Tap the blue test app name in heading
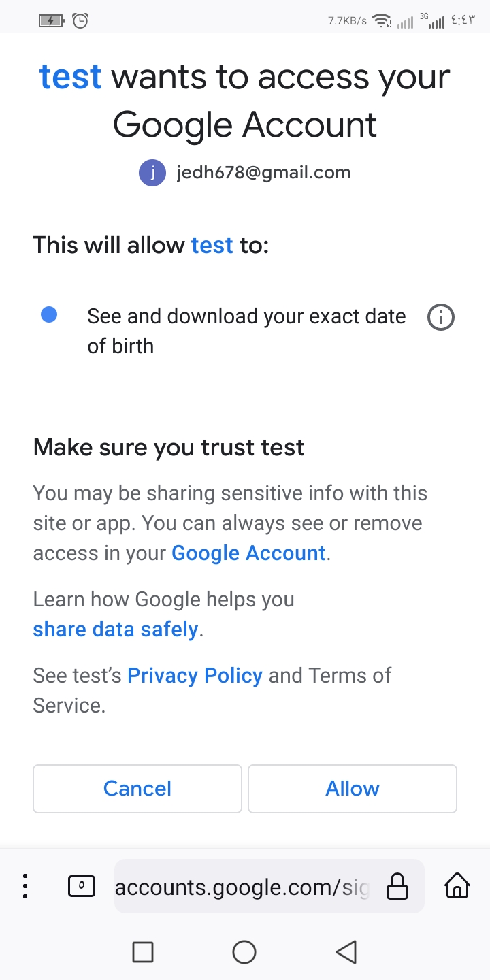490x980 pixels. (x=71, y=77)
